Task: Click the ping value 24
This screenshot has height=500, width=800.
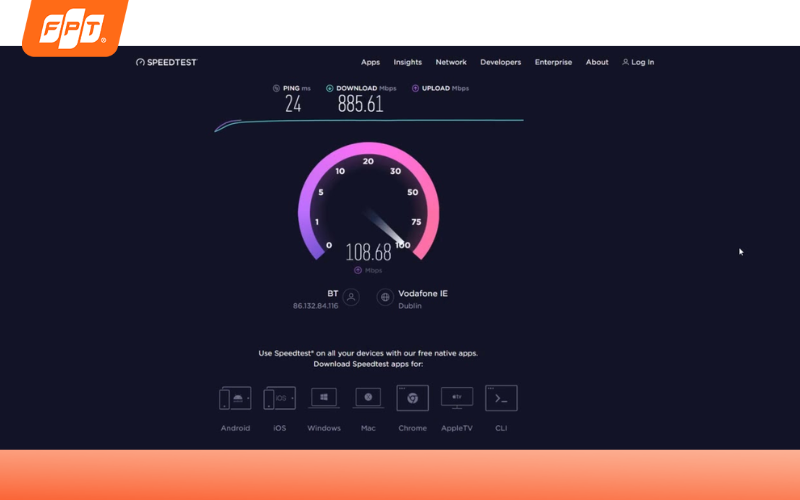Action: (x=293, y=105)
